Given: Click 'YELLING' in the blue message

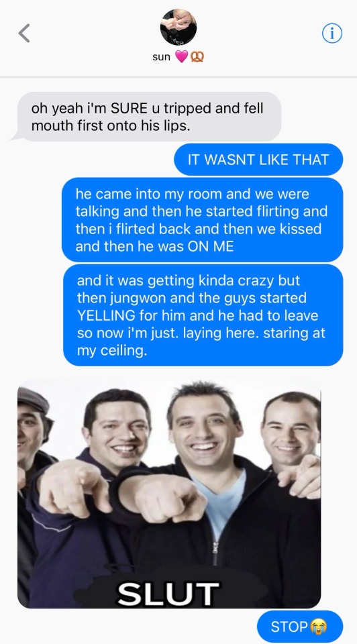Looking at the screenshot, I should point(106,315).
